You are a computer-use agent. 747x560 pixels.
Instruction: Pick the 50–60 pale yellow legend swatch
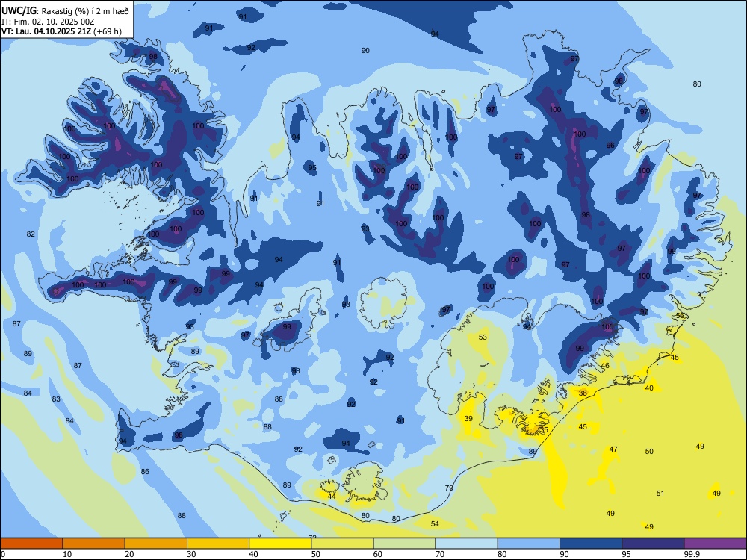(343, 544)
